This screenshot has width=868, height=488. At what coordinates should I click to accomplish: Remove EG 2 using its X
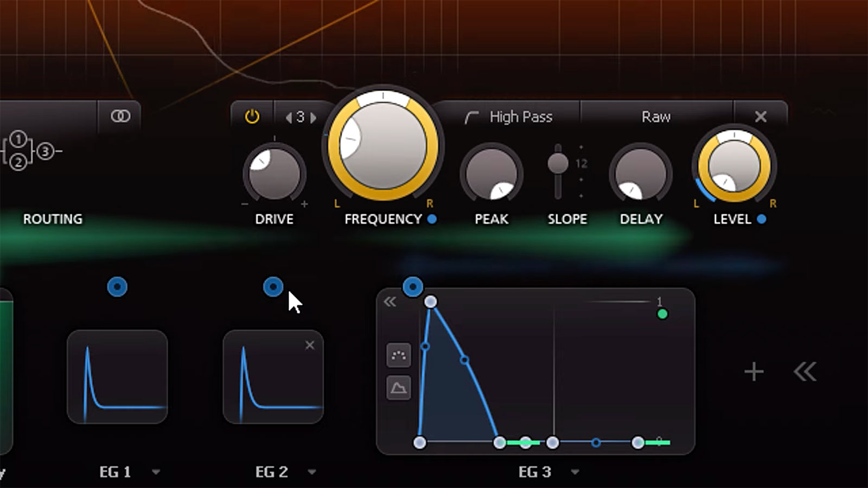310,345
